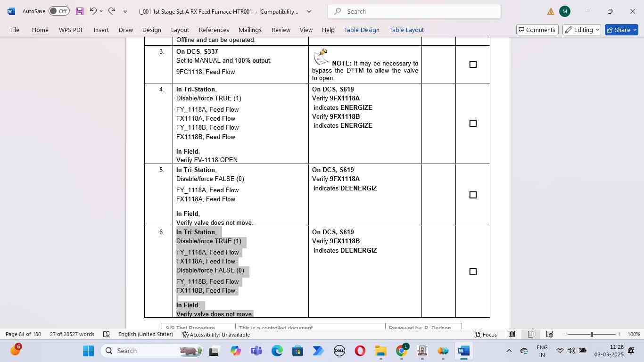Open the user account avatar M

pos(564,11)
